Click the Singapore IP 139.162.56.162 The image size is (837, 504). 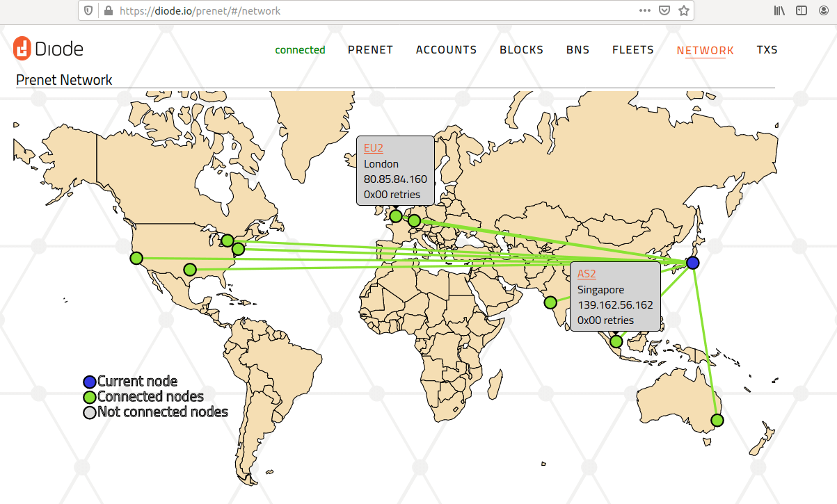pyautogui.click(x=615, y=305)
